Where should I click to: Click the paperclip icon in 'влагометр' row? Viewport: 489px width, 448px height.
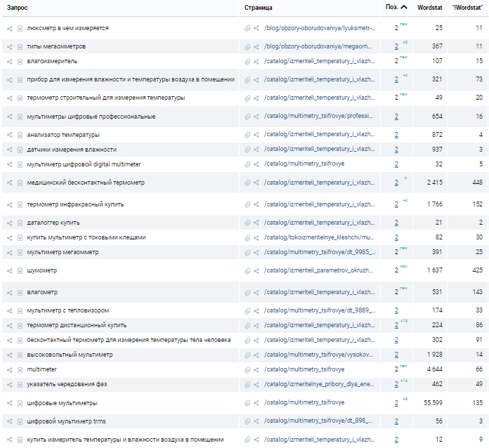click(247, 293)
